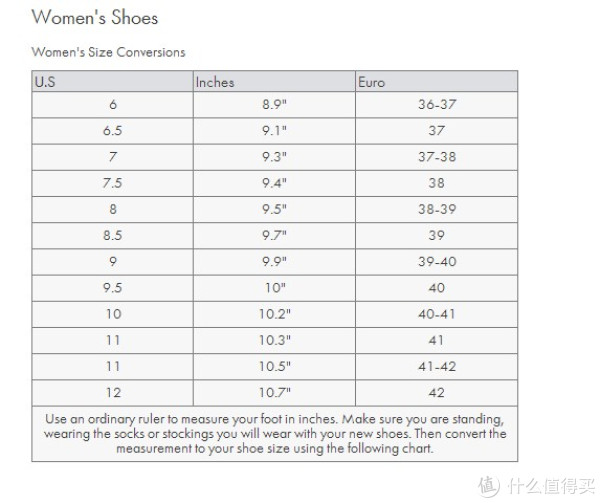Click Euro size 40 cell

tap(437, 288)
